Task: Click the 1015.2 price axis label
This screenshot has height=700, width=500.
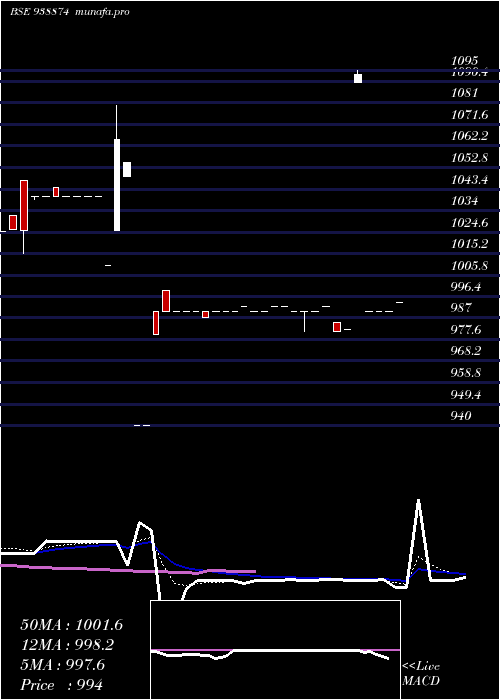Action: coord(470,244)
